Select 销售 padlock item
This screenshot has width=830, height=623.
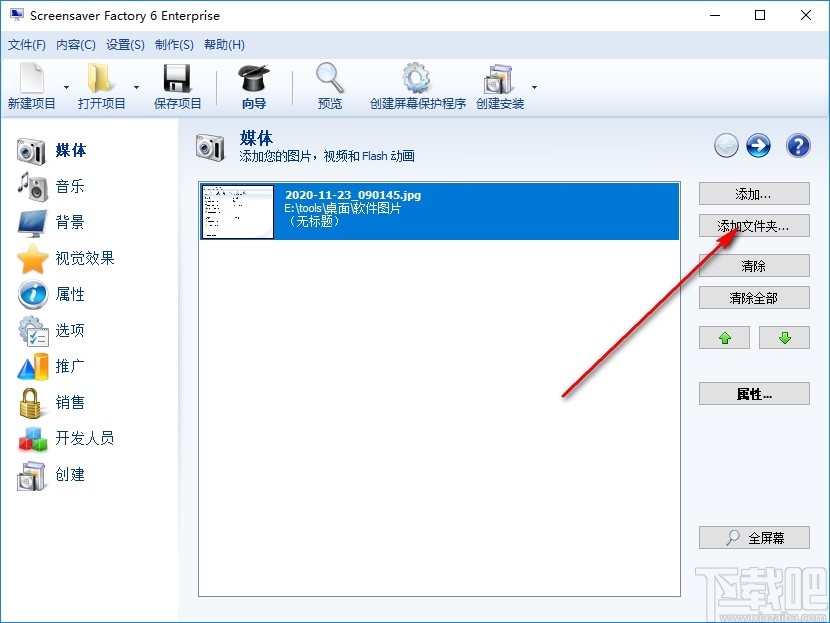click(x=51, y=402)
